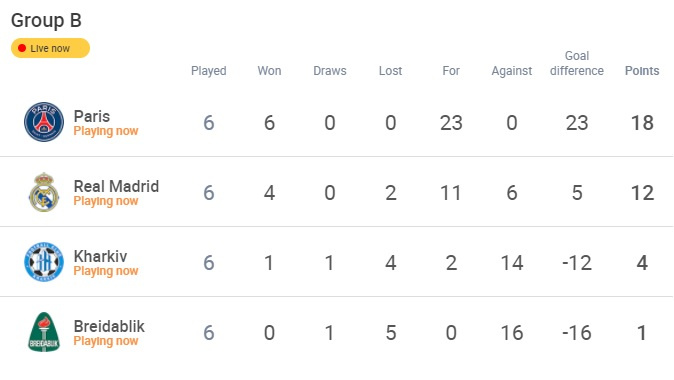Click Playing now under Paris
674x380 pixels.
106,131
